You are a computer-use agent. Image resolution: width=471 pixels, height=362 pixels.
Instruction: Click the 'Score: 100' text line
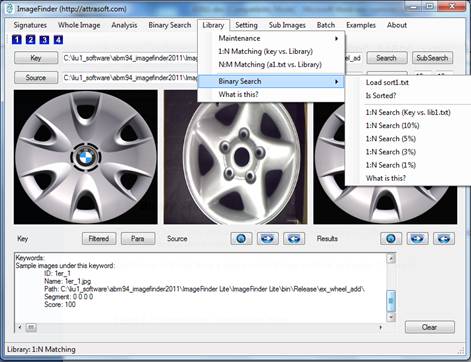pyautogui.click(x=60, y=304)
